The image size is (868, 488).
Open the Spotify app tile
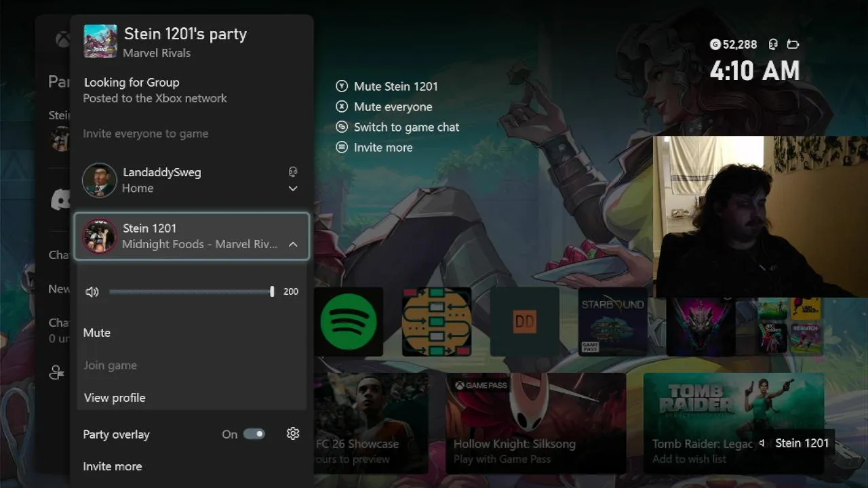click(349, 321)
